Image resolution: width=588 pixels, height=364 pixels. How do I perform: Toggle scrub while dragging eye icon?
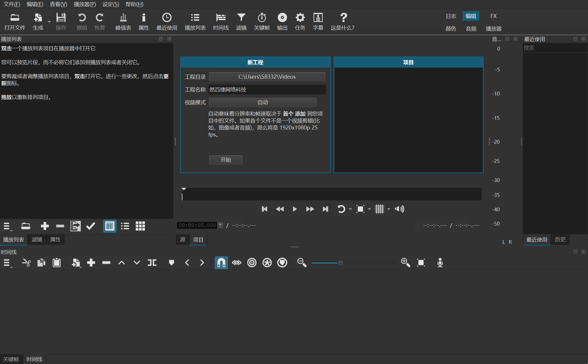click(x=237, y=263)
